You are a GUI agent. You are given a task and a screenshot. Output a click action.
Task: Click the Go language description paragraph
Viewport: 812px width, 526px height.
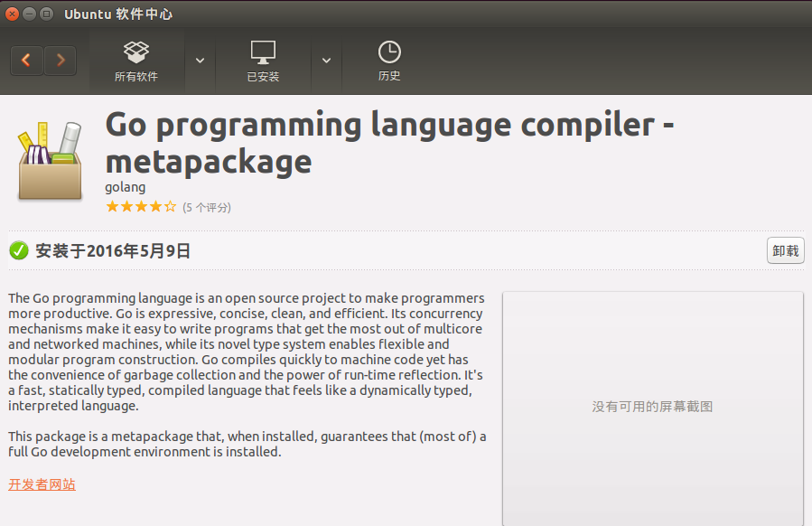[247, 352]
